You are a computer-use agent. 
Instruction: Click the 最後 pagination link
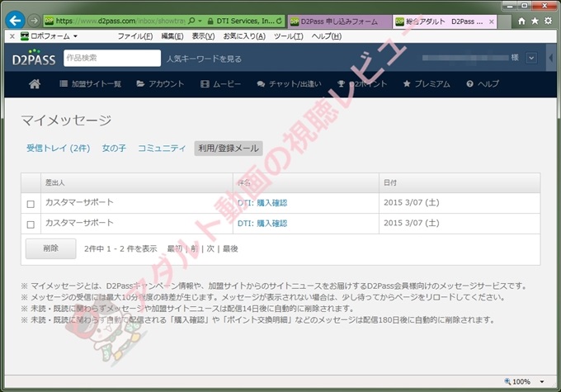point(230,248)
